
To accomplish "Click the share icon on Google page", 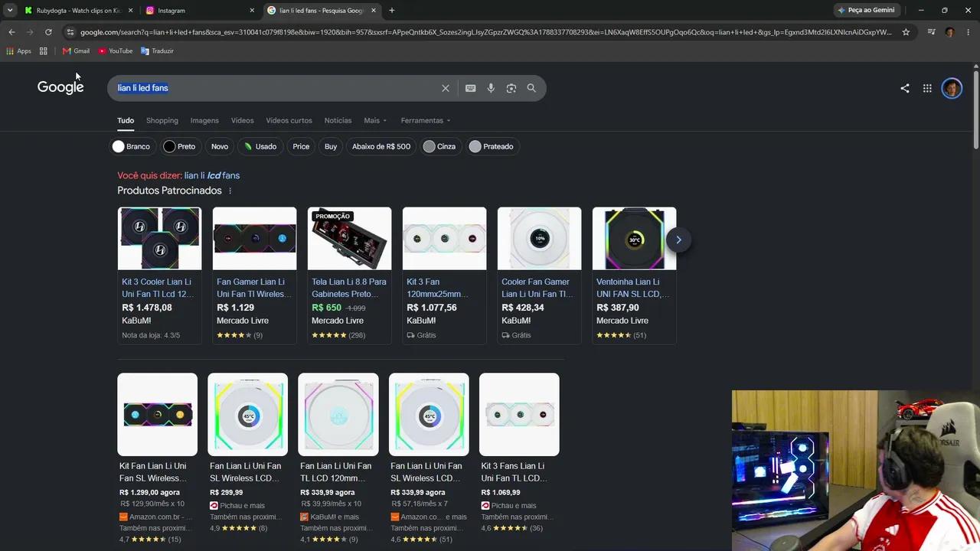I will pyautogui.click(x=905, y=88).
